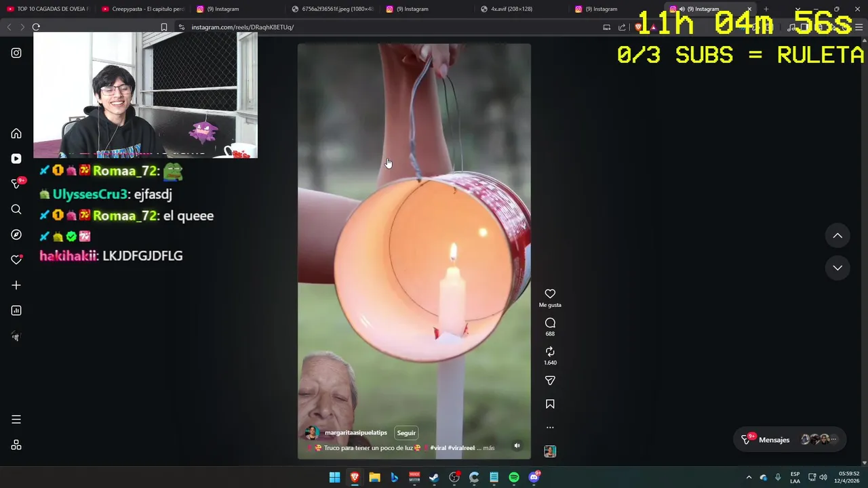
Task: Open Instagram logo in sidebar
Action: tap(16, 53)
